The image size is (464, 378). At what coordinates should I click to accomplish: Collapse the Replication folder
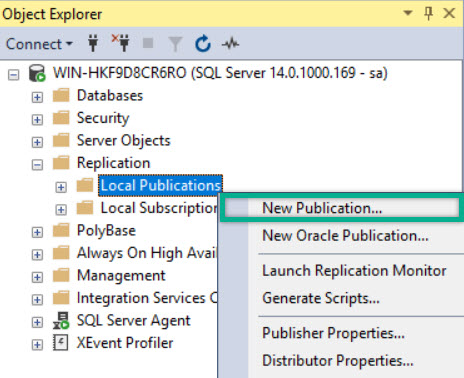pyautogui.click(x=37, y=165)
